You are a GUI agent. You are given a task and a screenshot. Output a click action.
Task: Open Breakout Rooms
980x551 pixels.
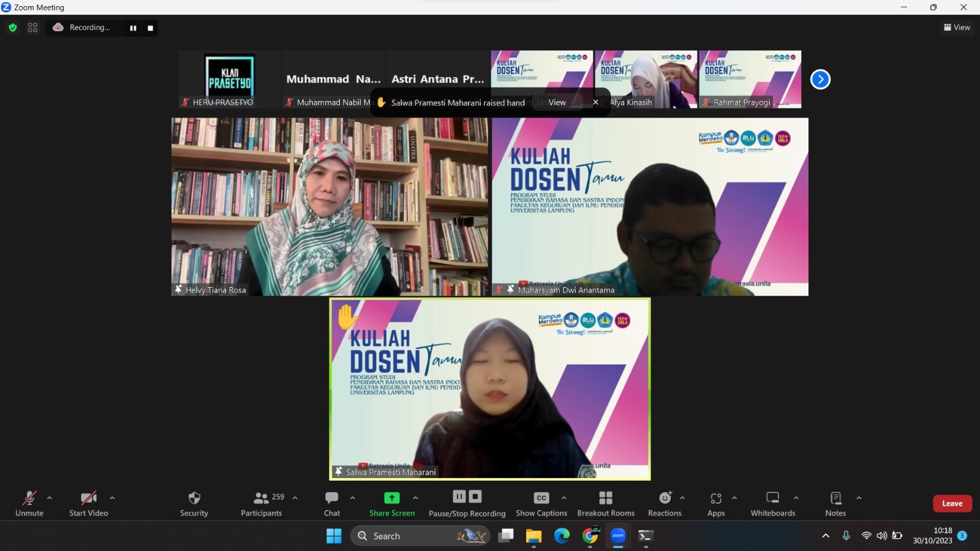(606, 503)
